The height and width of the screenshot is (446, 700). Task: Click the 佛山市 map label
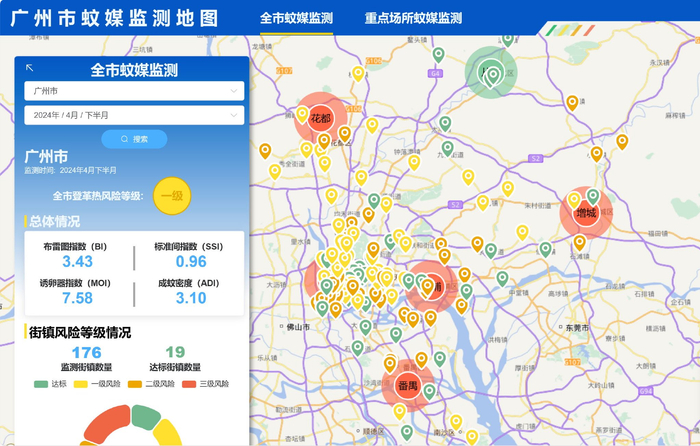[x=298, y=327]
